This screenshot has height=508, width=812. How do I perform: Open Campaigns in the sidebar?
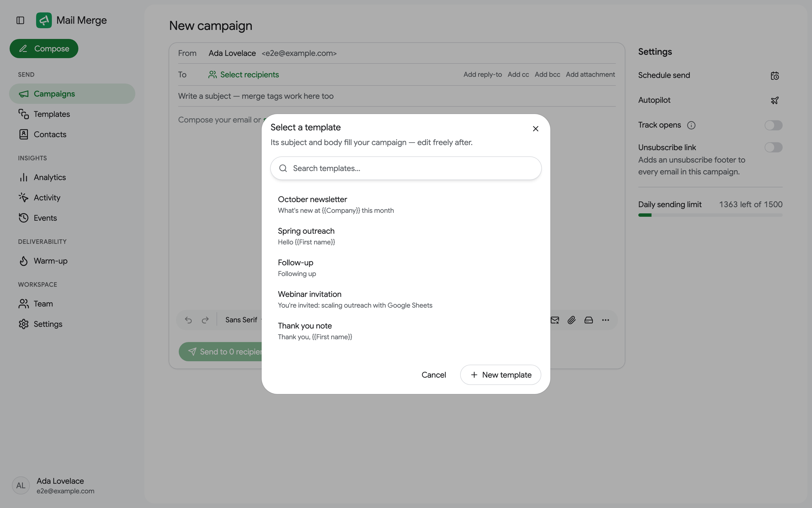72,94
